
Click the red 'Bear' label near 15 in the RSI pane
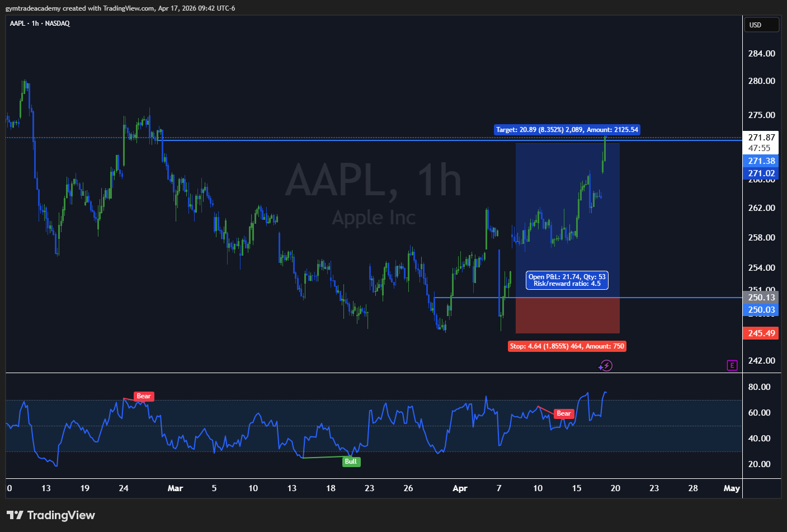click(564, 413)
